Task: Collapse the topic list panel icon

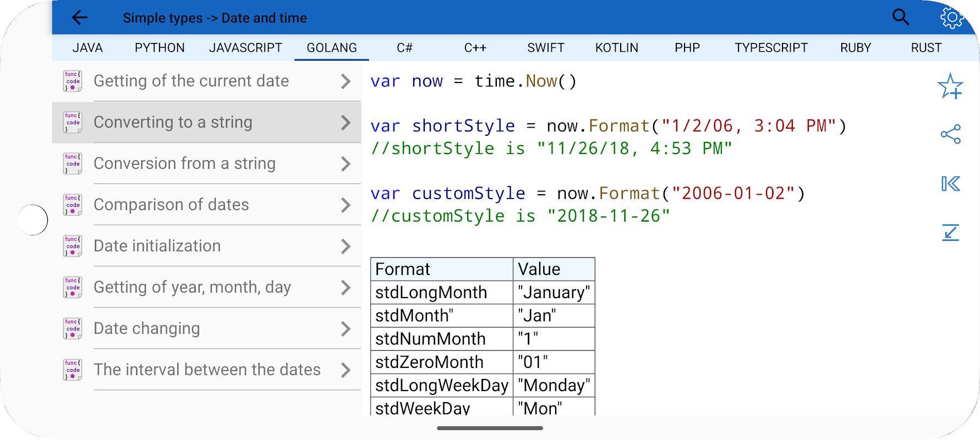Action: (x=950, y=184)
